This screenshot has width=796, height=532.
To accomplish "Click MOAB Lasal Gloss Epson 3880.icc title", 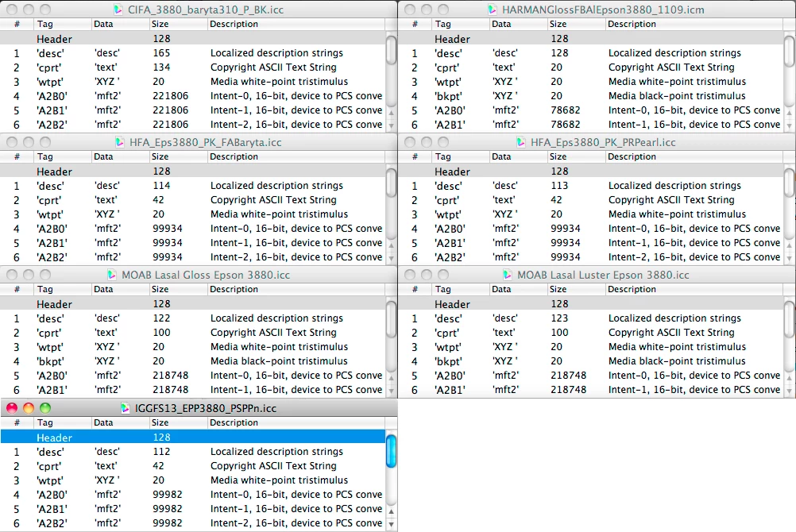I will [x=206, y=275].
